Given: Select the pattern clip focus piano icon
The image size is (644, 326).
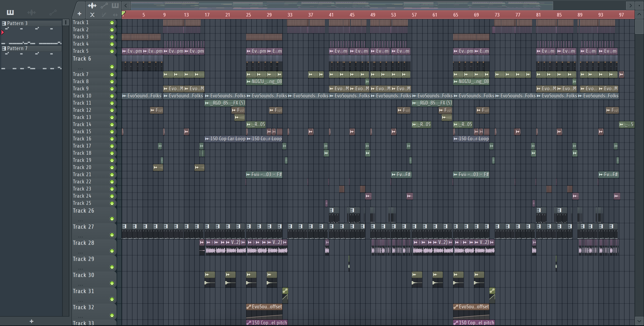Looking at the screenshot, I should [115, 6].
